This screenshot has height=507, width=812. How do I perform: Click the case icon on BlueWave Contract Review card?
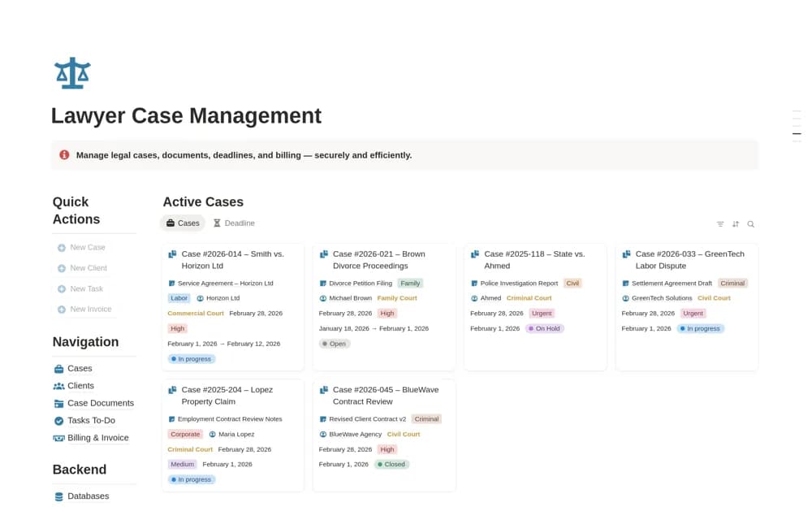[x=324, y=390]
